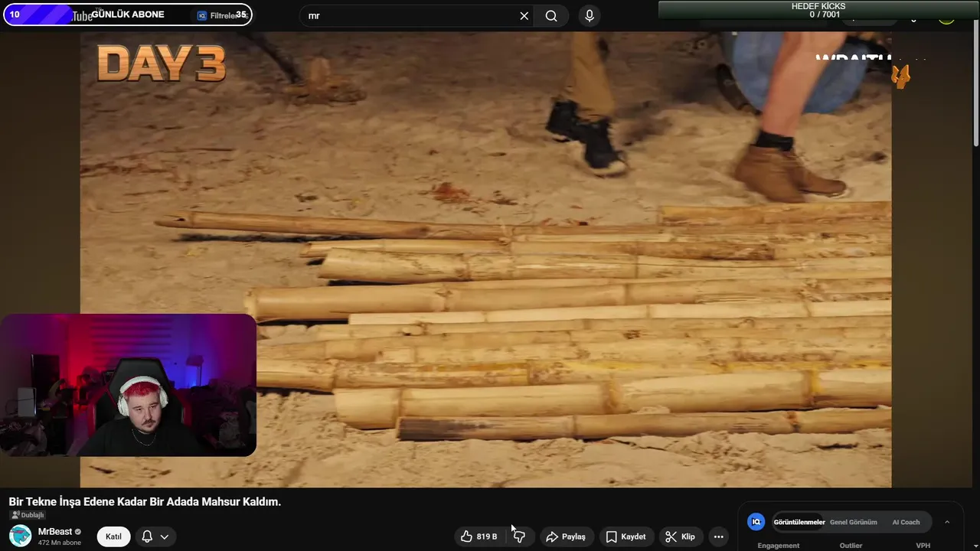Image resolution: width=980 pixels, height=551 pixels.
Task: Join the channel with Katıl
Action: click(x=113, y=536)
